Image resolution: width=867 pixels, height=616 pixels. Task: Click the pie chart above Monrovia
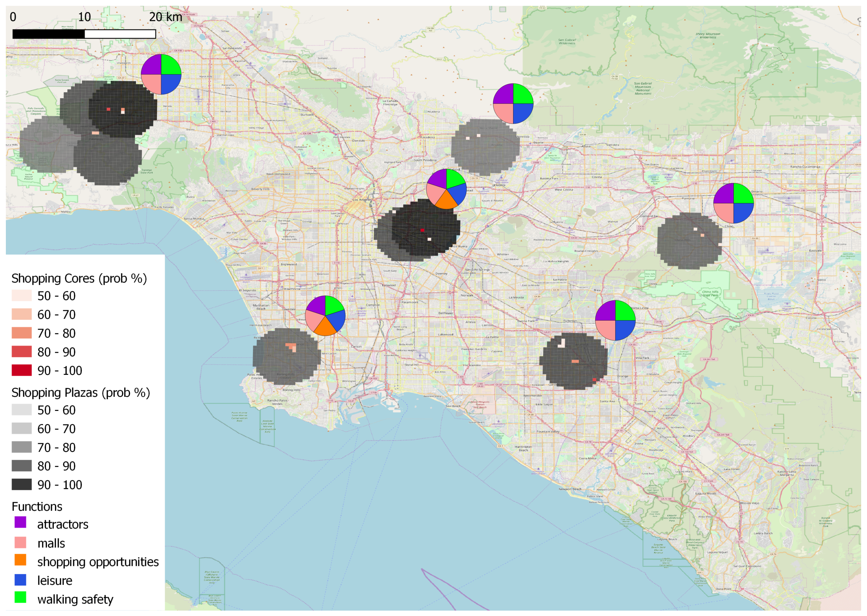513,104
